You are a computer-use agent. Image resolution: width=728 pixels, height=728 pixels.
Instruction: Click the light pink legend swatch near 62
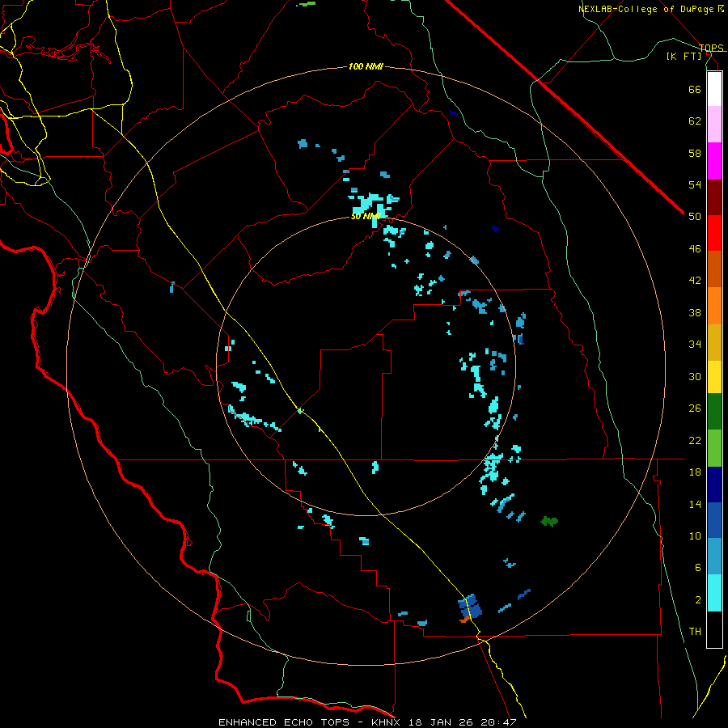click(x=714, y=125)
